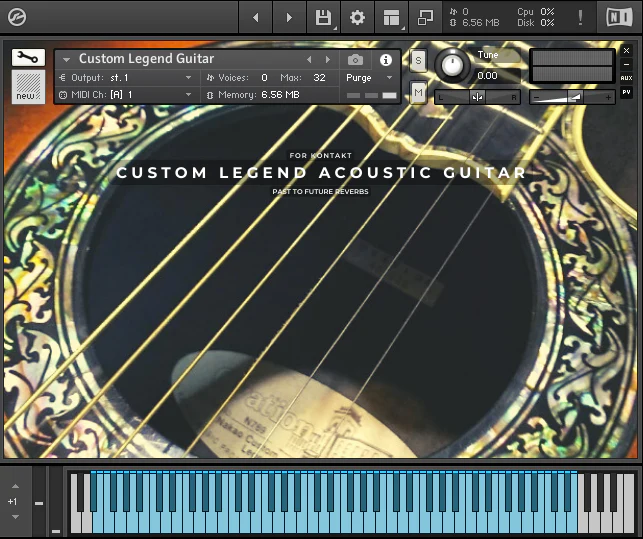Viewport: 643px width, 539px height.
Task: Click the Voices count value 0
Action: tap(264, 78)
